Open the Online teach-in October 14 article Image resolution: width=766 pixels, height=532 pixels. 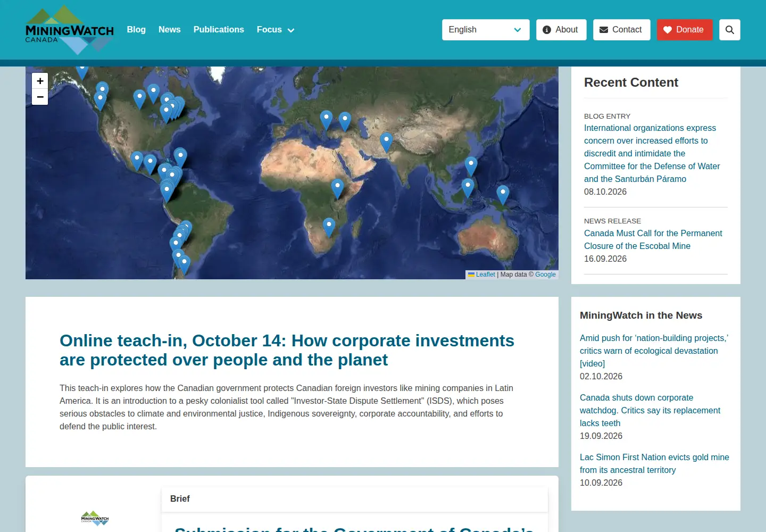click(287, 350)
